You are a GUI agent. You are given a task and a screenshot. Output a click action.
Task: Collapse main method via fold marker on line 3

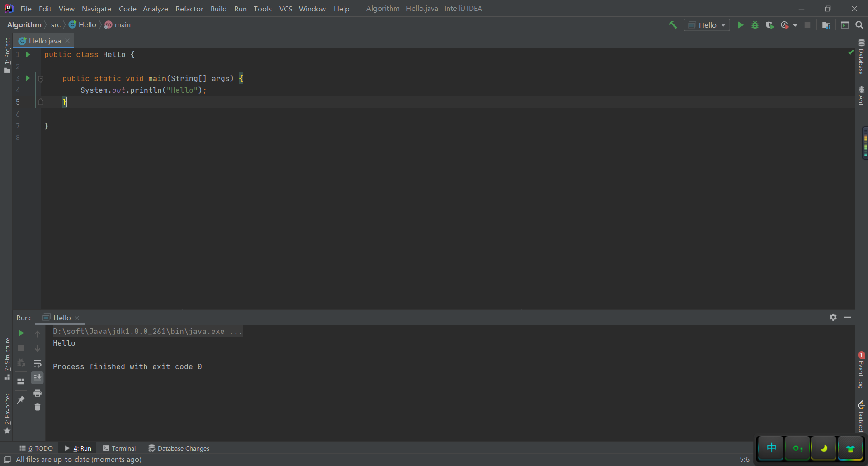click(41, 79)
